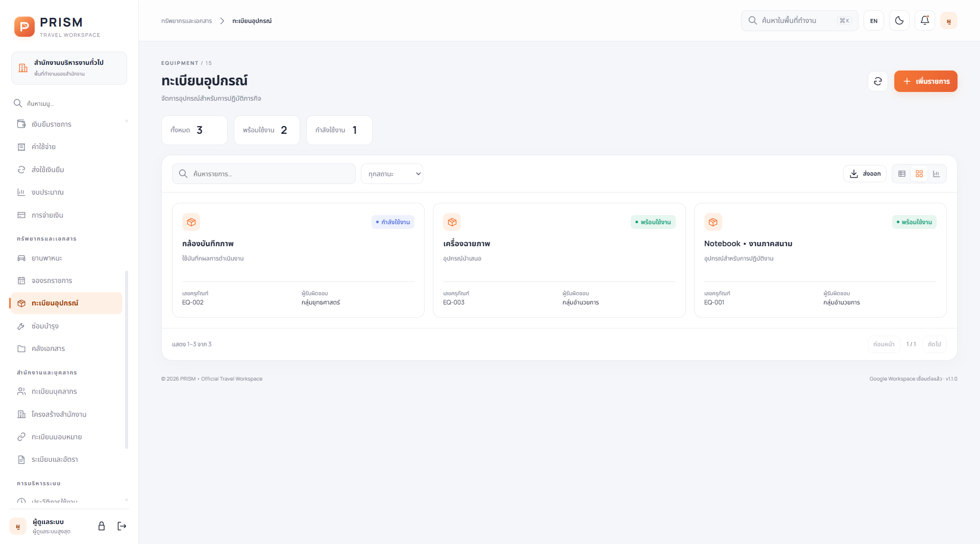Viewport: 980px width, 544px height.
Task: Click the เพิ่มรายการ add button
Action: [x=926, y=81]
